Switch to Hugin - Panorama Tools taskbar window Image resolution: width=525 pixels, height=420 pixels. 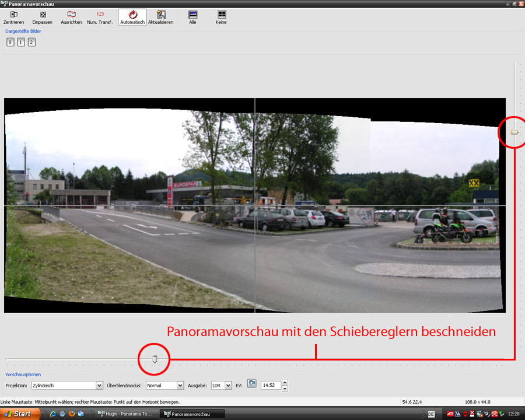coord(125,414)
